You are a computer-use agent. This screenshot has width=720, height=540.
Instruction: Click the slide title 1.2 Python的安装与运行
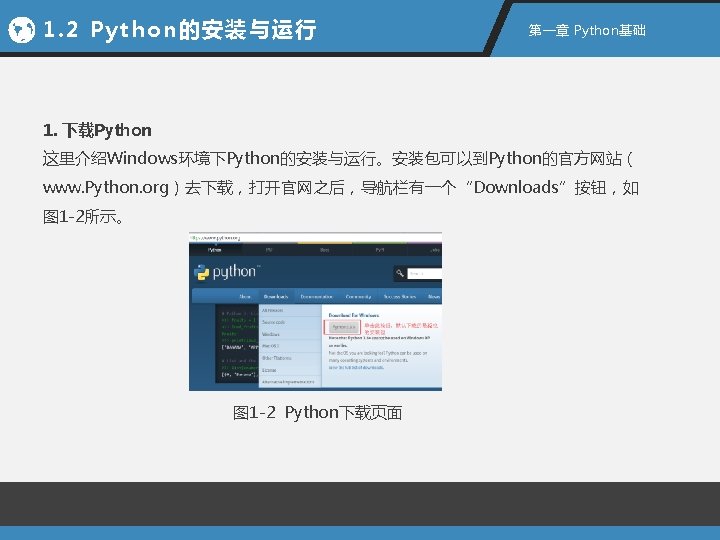coord(179,30)
